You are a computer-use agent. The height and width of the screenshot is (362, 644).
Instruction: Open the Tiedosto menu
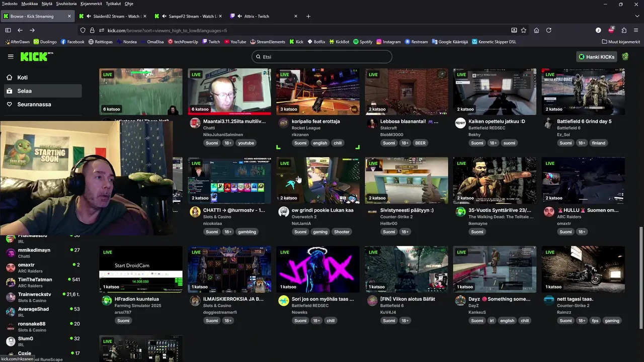(10, 4)
